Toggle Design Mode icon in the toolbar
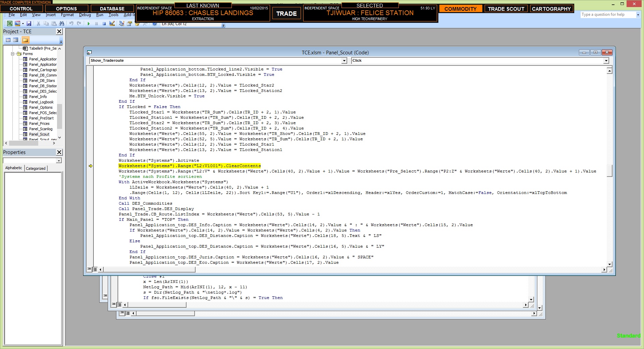The image size is (644, 349). (x=112, y=23)
